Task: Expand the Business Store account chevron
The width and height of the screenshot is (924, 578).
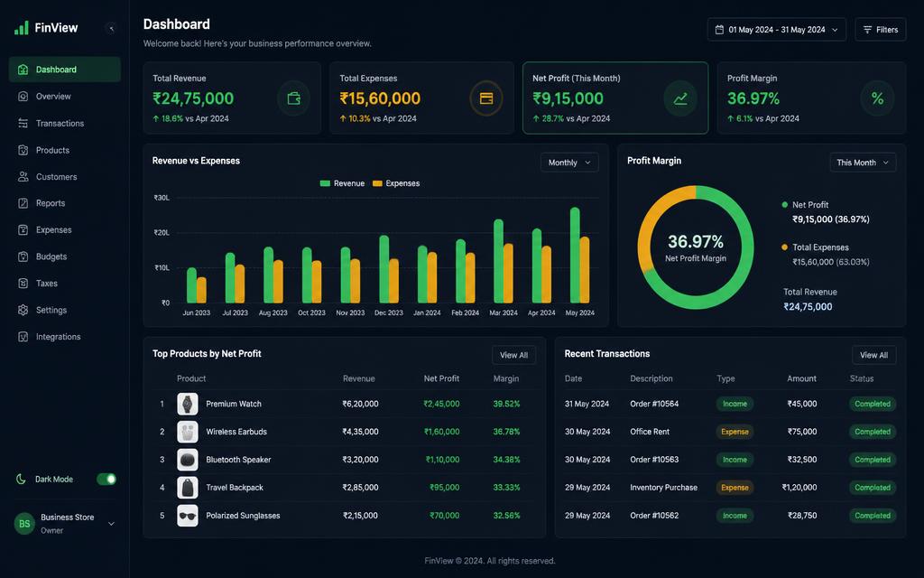Action: point(111,524)
